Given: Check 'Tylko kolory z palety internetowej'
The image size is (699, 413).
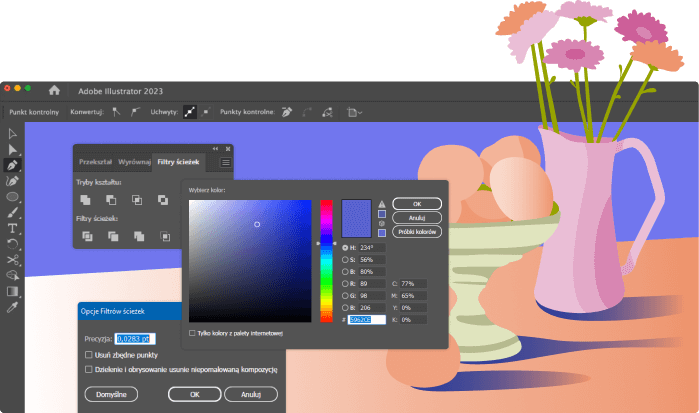Looking at the screenshot, I should click(x=193, y=332).
